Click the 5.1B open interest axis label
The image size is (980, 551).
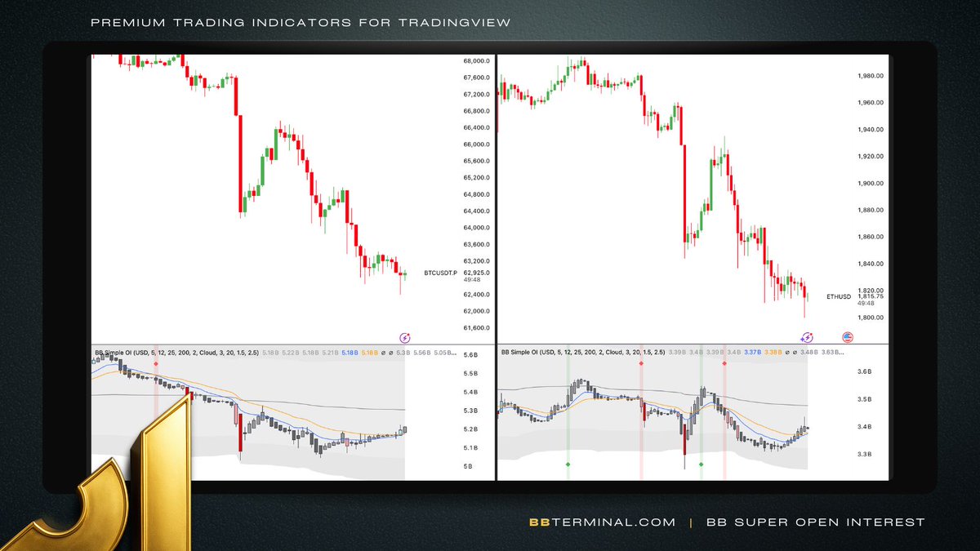coord(471,448)
